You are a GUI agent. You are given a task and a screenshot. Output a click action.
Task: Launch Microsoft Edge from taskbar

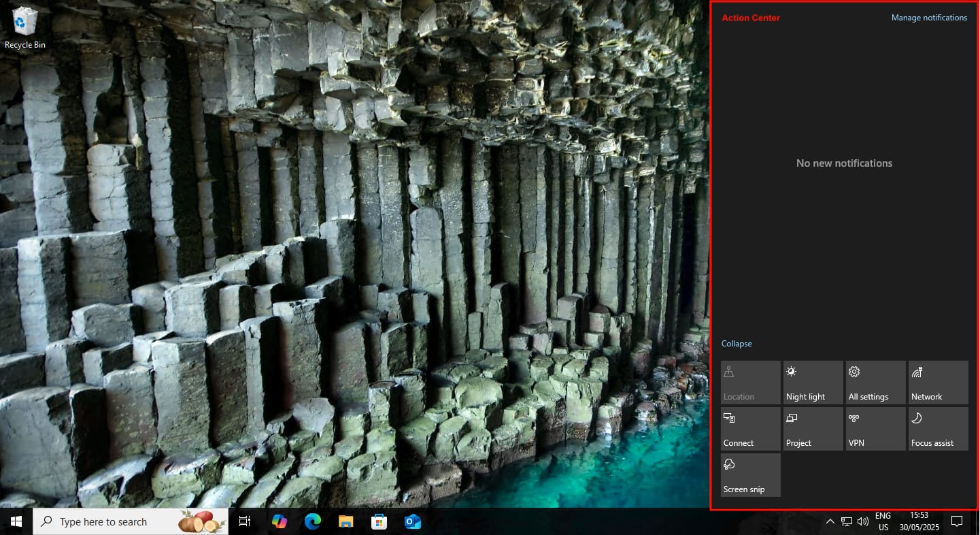(312, 521)
